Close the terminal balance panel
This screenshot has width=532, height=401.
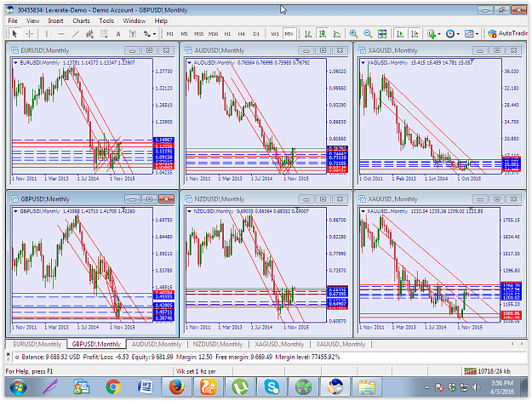[x=9, y=354]
